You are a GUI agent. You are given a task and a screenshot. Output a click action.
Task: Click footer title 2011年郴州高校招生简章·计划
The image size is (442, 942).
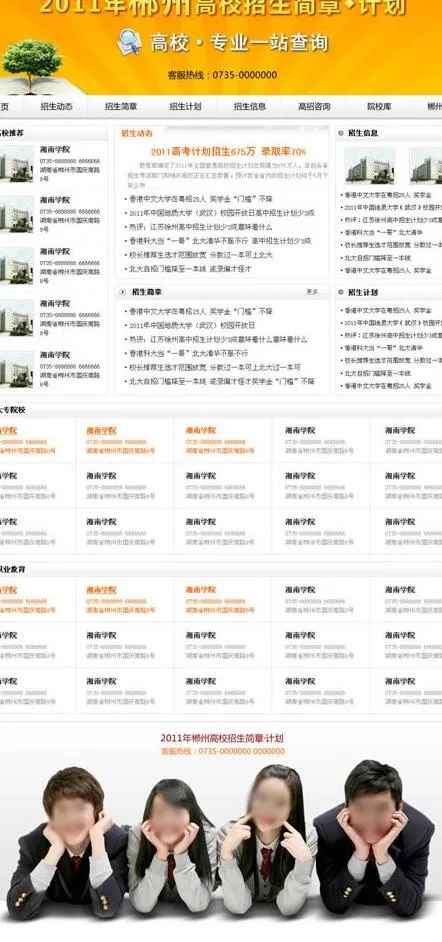click(x=222, y=738)
